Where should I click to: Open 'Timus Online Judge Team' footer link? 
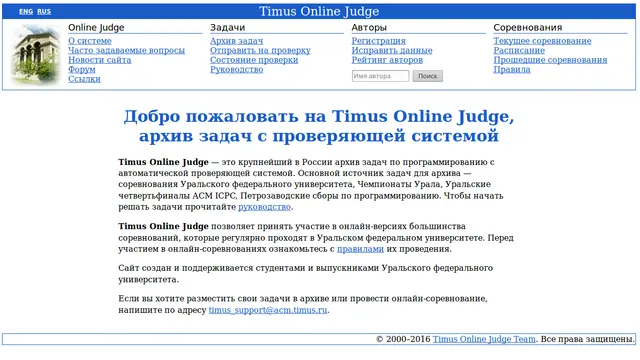click(484, 339)
